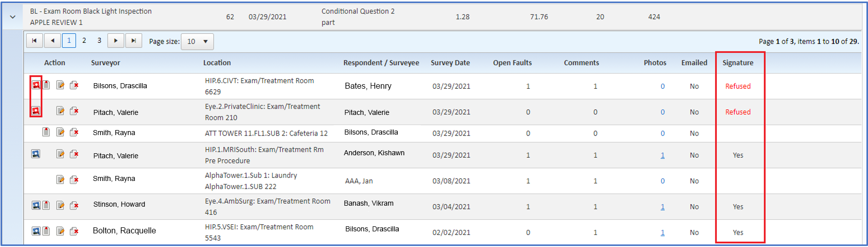868x247 pixels.
Task: Click edit icon in Bates, Henry row
Action: coord(60,85)
